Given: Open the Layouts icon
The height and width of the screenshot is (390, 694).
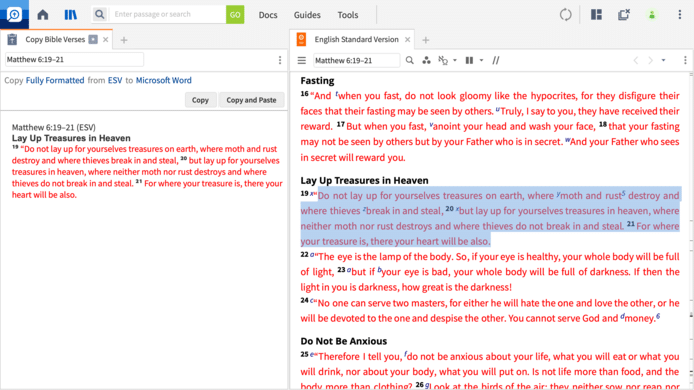Looking at the screenshot, I should point(596,15).
